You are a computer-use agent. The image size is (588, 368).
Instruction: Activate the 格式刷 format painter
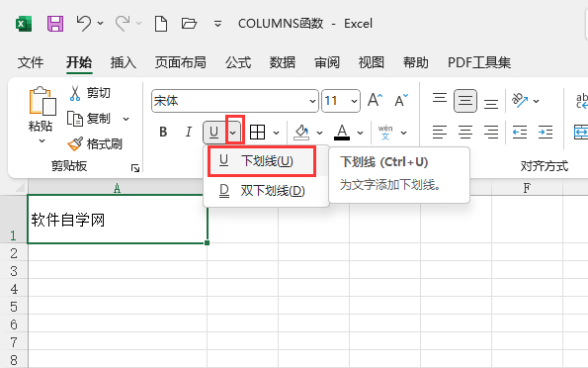tap(95, 143)
